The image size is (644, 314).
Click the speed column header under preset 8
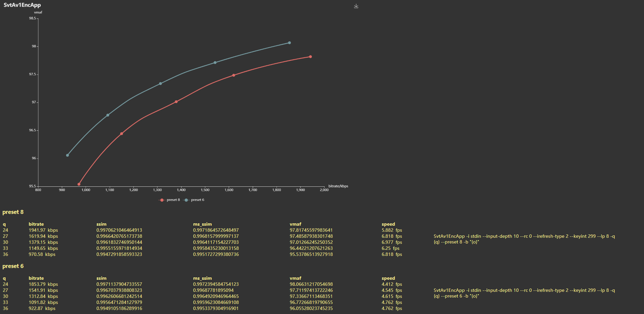click(388, 224)
